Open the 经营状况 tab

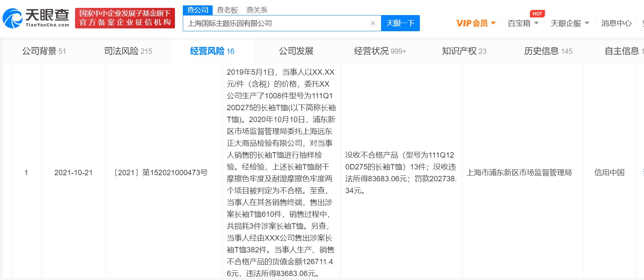click(380, 51)
